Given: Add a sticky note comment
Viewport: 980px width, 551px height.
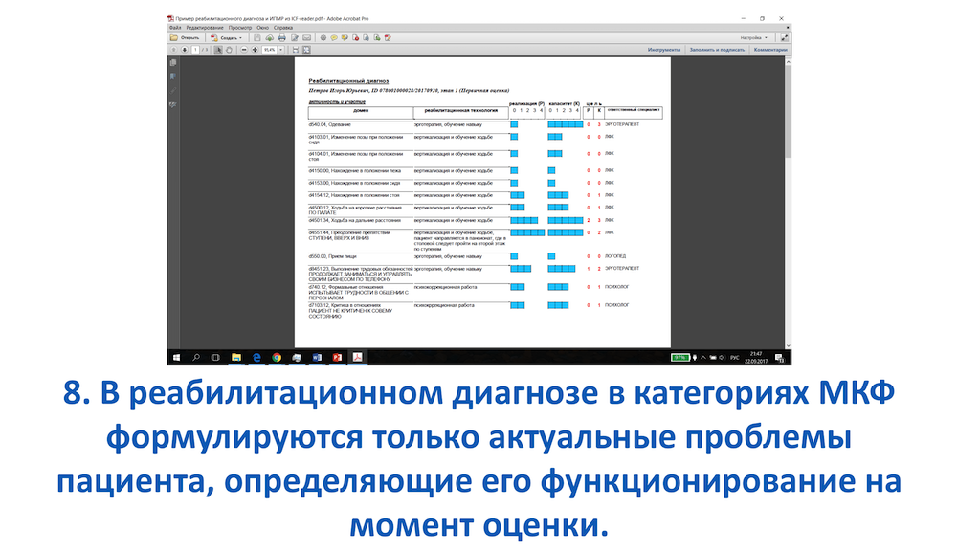Looking at the screenshot, I should pos(334,38).
